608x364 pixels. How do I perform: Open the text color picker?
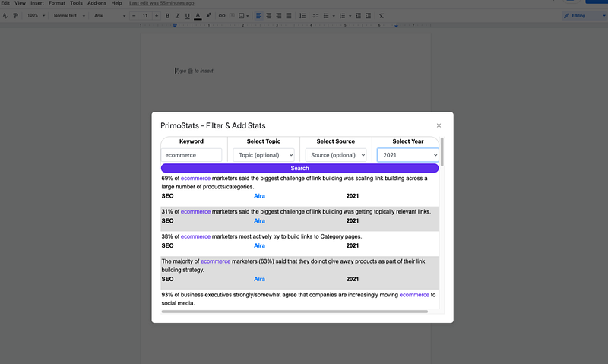click(x=198, y=16)
